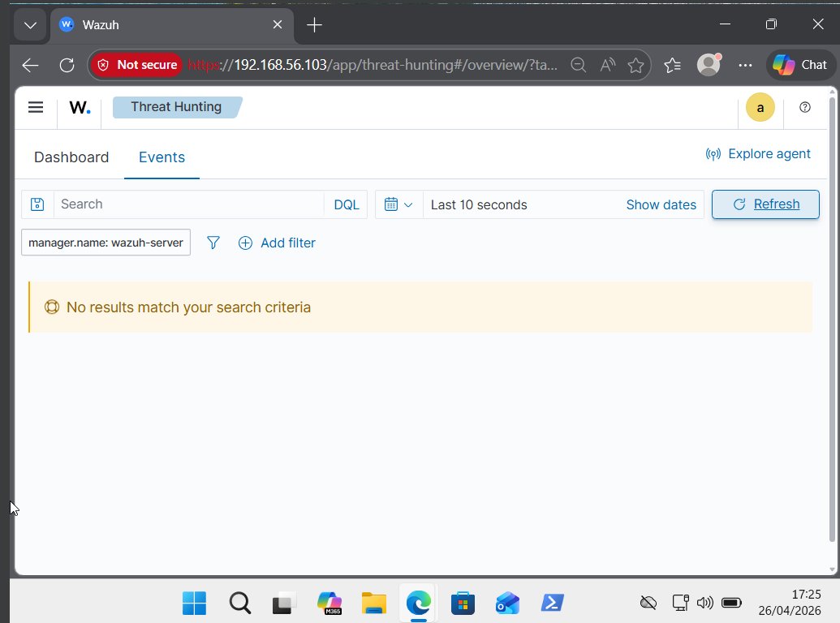This screenshot has height=623, width=840.
Task: Open Outlook from taskbar
Action: (x=507, y=604)
